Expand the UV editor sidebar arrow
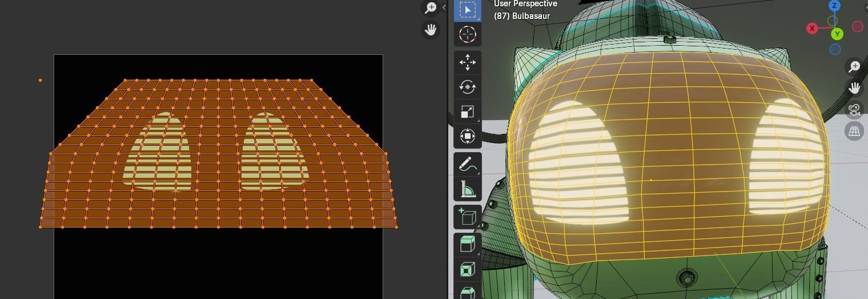This screenshot has width=868, height=299. [444, 7]
